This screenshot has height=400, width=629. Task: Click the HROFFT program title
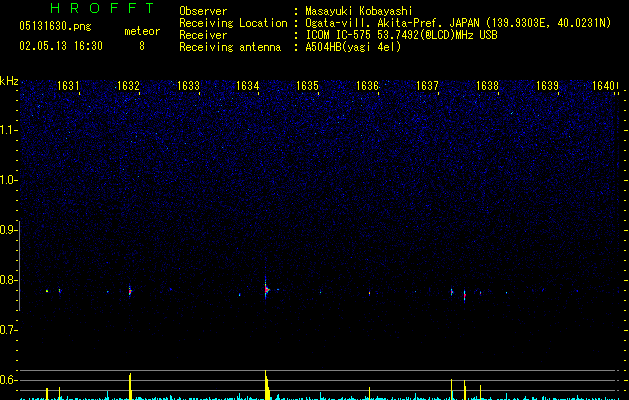pyautogui.click(x=103, y=8)
